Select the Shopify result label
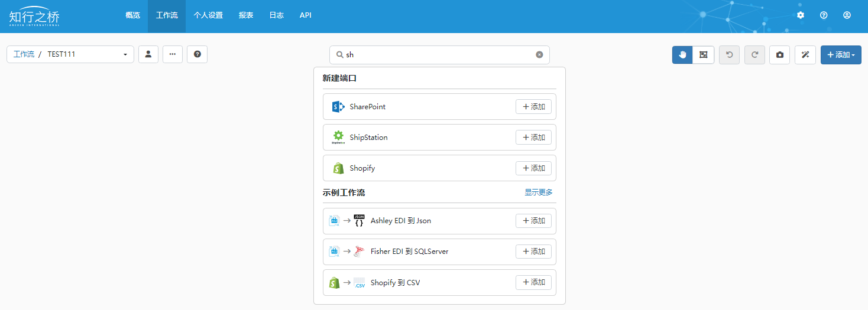This screenshot has height=310, width=868. pyautogui.click(x=362, y=168)
